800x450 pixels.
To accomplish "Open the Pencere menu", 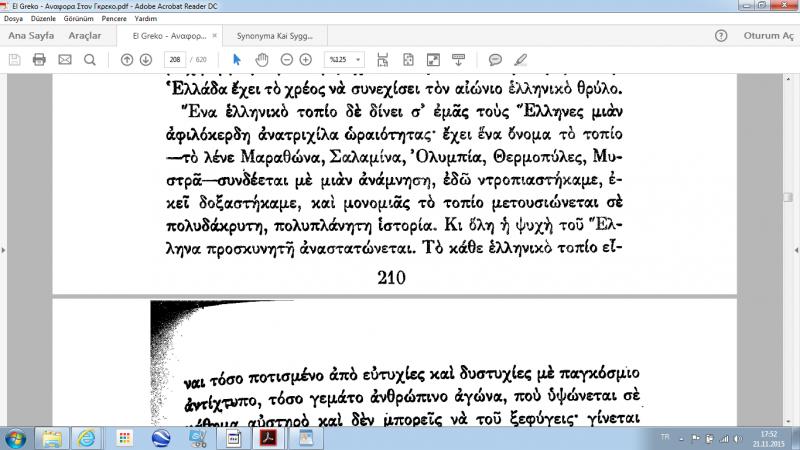I will click(x=114, y=18).
